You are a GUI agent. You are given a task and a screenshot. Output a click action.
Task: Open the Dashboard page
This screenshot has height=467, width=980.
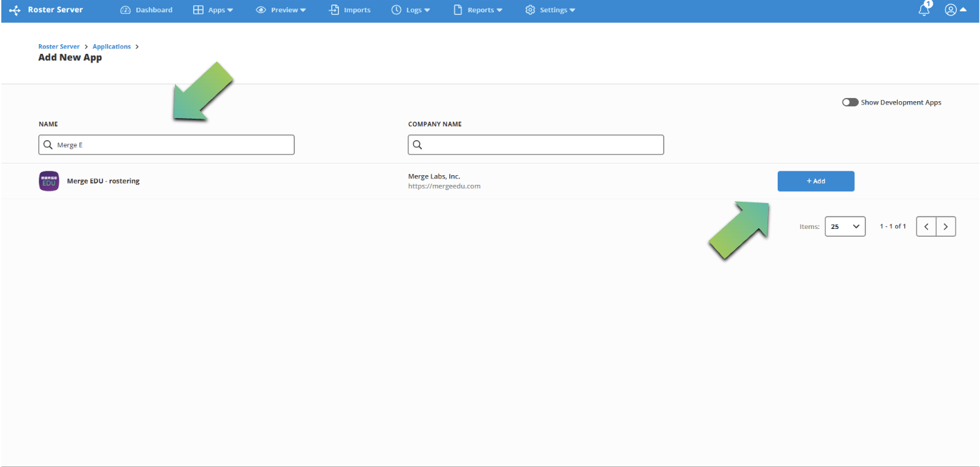click(x=146, y=10)
